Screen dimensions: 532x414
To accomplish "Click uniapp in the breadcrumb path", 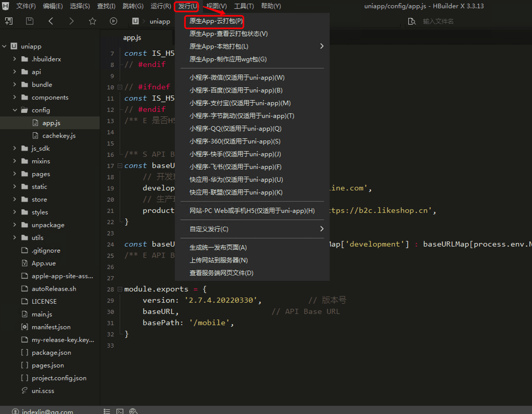I will pos(160,21).
